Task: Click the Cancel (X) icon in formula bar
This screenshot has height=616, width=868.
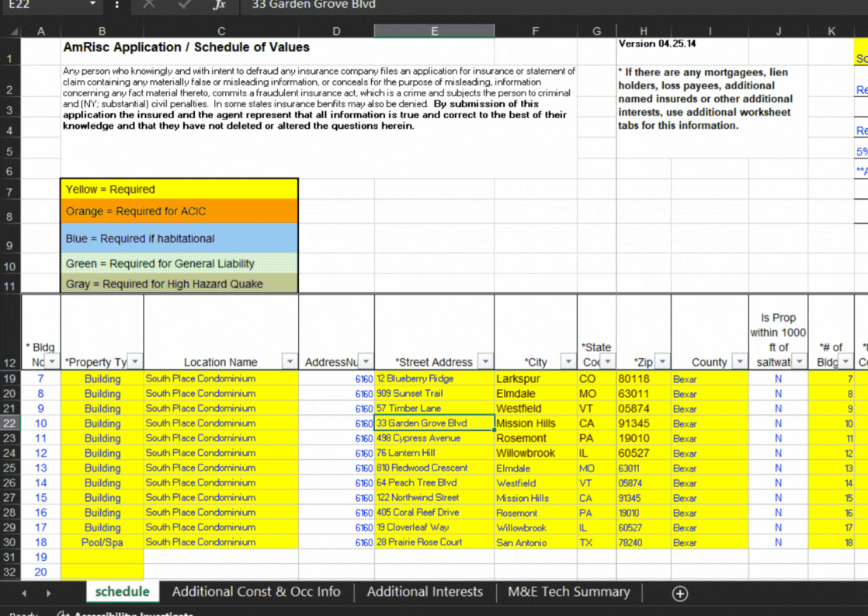Action: 149,5
